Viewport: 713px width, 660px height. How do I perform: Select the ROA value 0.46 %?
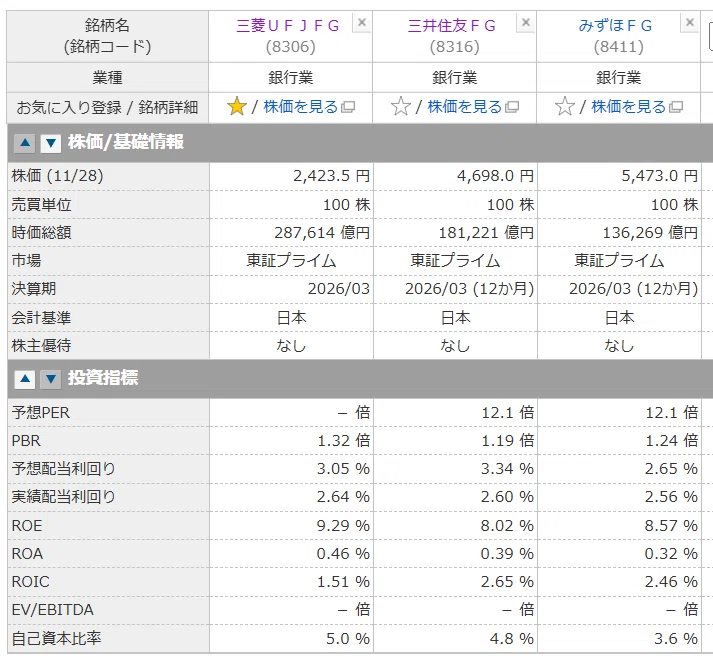click(x=291, y=554)
